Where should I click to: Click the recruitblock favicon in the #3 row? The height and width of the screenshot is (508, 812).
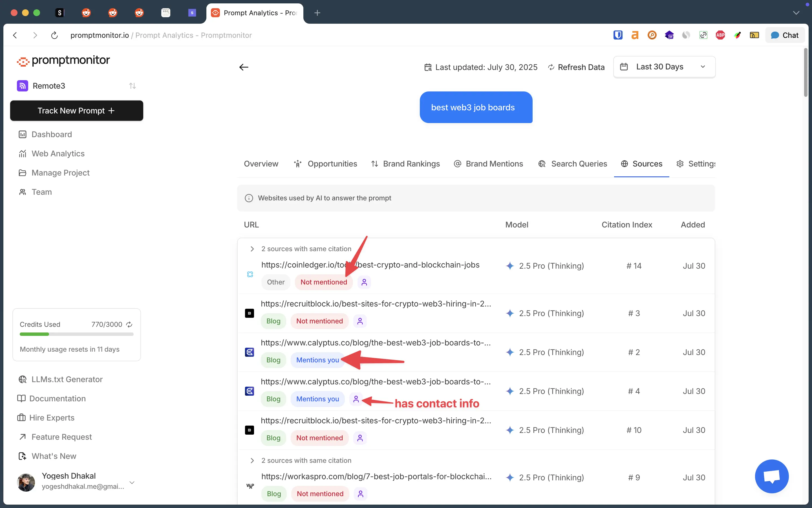coord(249,313)
